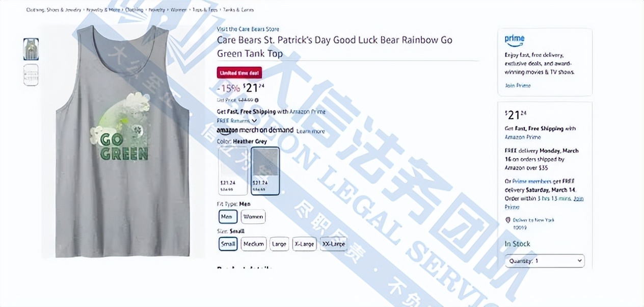Click the List Price info icon
644x307 pixels.
click(257, 100)
